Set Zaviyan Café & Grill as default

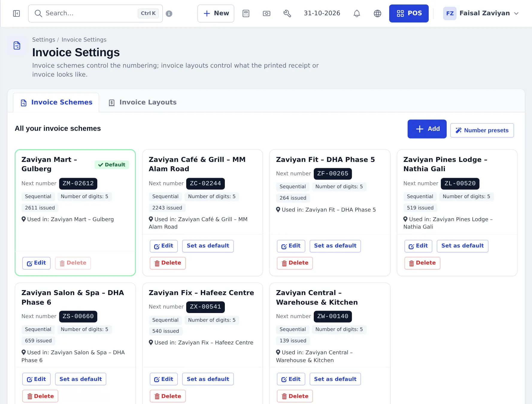(208, 246)
